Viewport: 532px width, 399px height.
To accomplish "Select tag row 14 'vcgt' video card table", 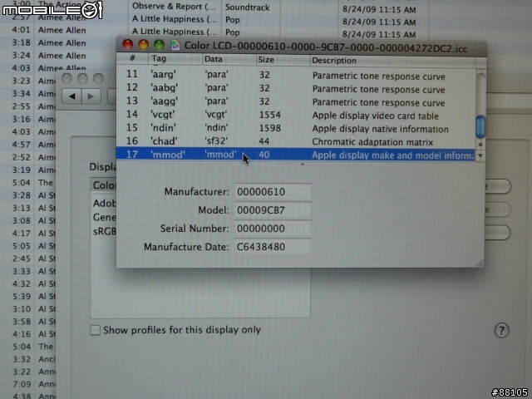I will coord(296,115).
